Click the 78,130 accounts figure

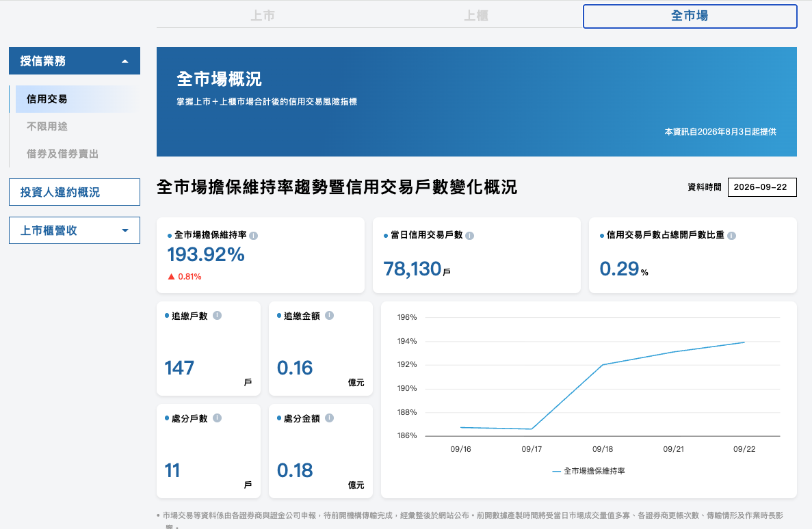click(x=412, y=269)
